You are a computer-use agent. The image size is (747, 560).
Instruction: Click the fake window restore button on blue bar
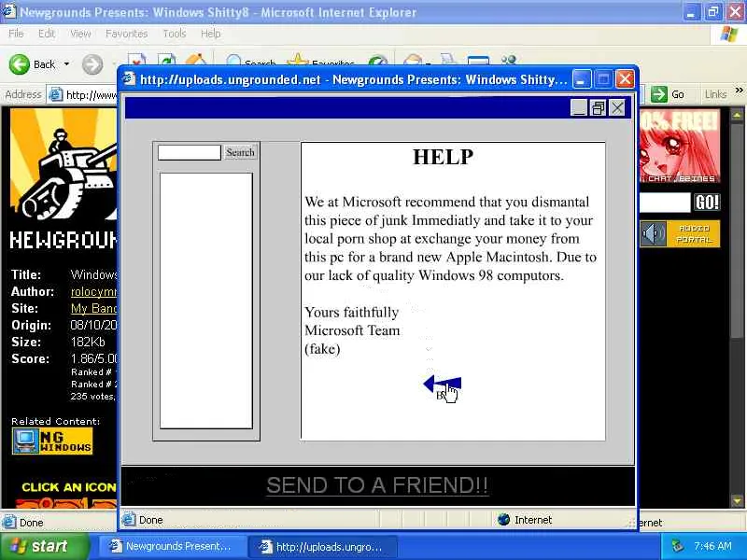pyautogui.click(x=598, y=107)
